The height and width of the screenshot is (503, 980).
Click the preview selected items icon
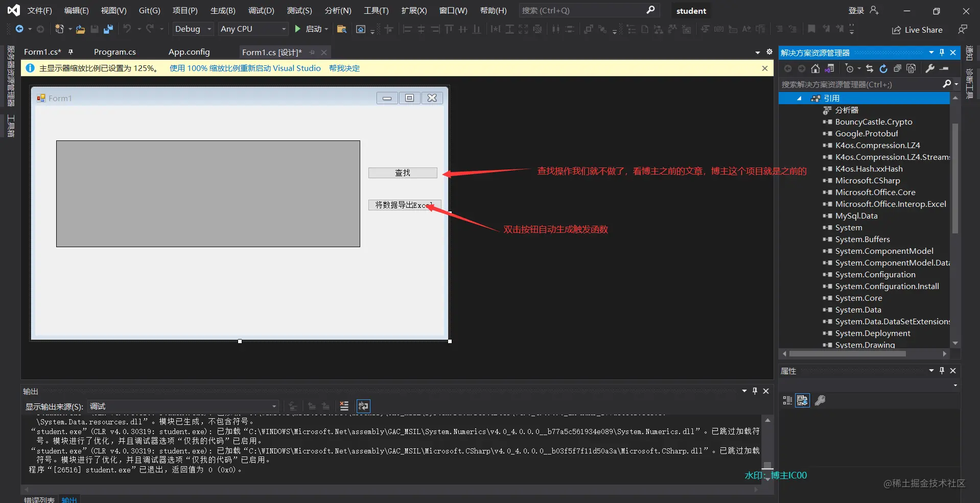point(944,68)
